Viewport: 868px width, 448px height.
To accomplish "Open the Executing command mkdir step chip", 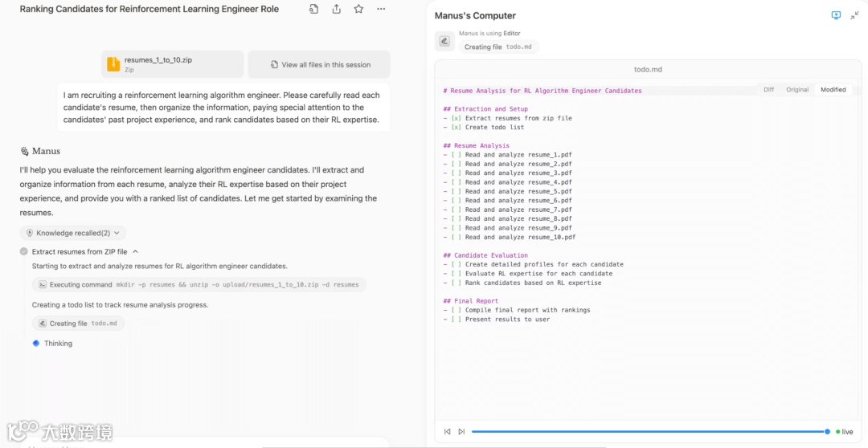I will coord(199,285).
